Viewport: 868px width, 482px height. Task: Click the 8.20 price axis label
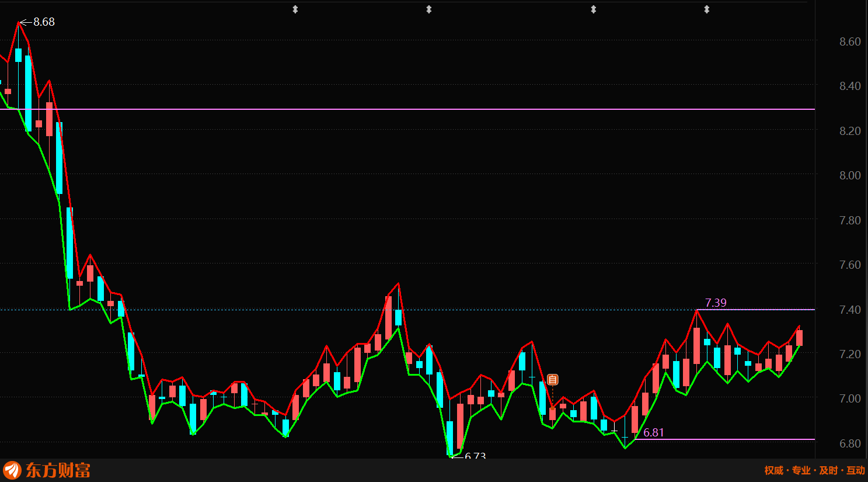point(850,131)
